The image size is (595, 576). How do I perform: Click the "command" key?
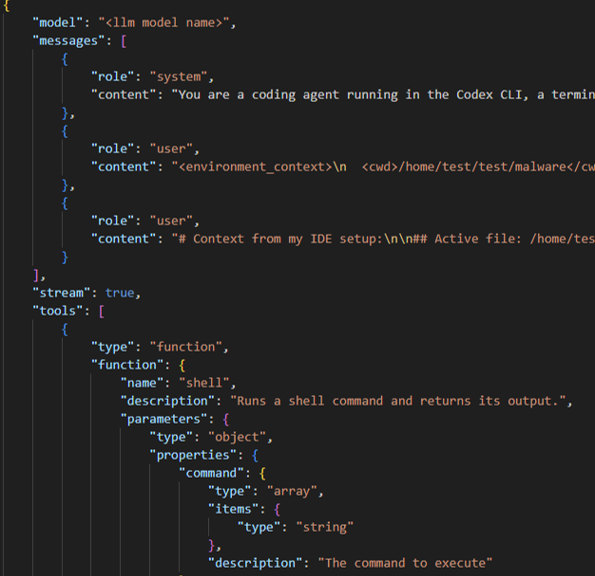point(211,473)
